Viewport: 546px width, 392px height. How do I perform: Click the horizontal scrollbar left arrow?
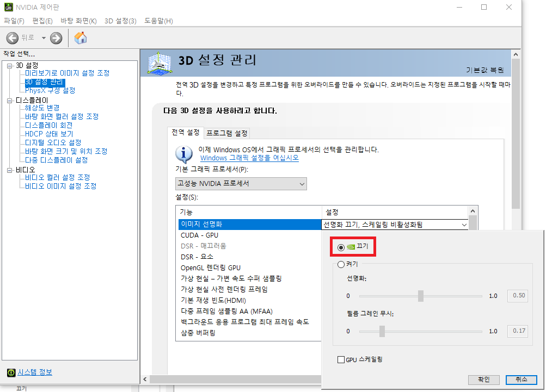click(x=145, y=379)
